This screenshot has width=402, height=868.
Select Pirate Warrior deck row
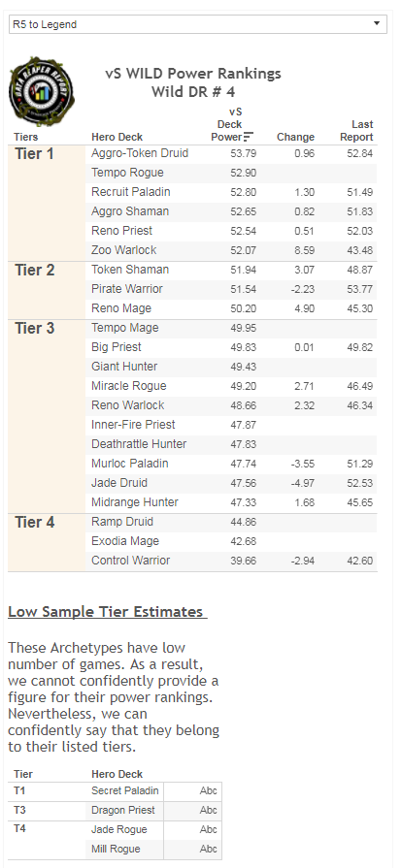232,289
